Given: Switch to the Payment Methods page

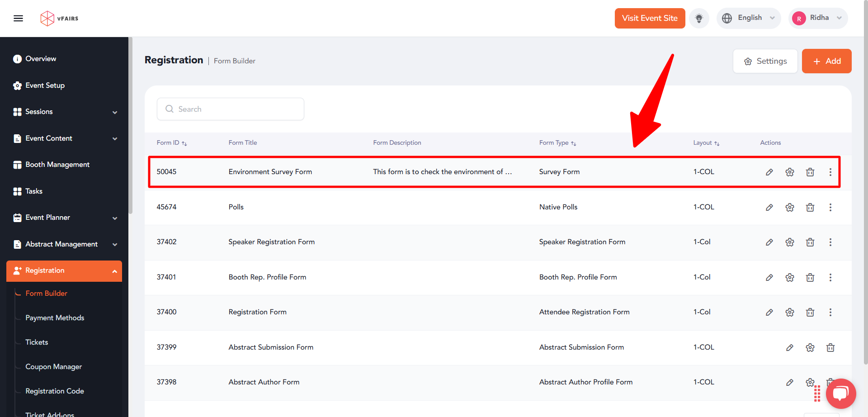Looking at the screenshot, I should pos(55,318).
